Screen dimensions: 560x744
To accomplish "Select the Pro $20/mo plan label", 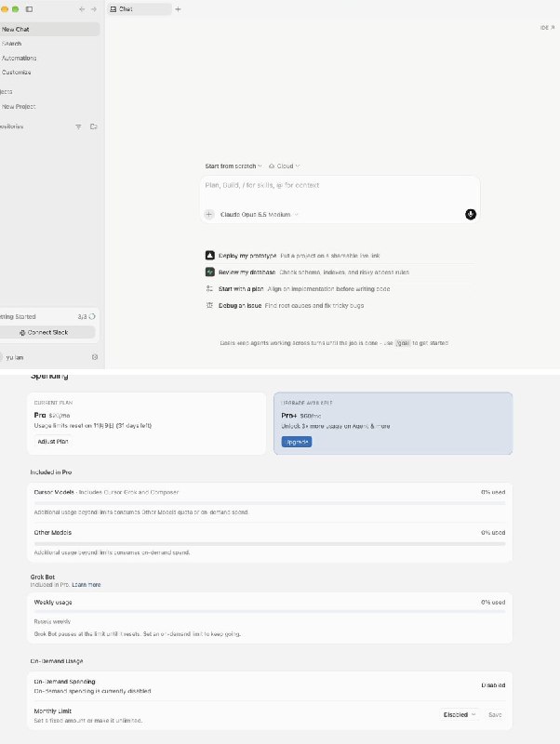I will tap(52, 415).
